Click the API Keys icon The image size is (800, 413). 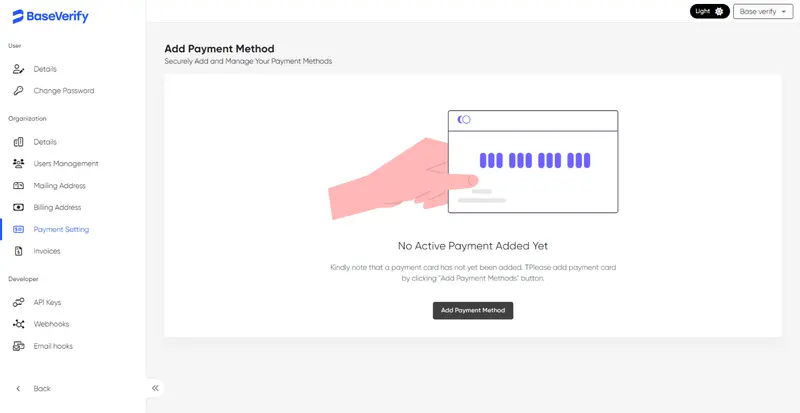[x=18, y=302]
